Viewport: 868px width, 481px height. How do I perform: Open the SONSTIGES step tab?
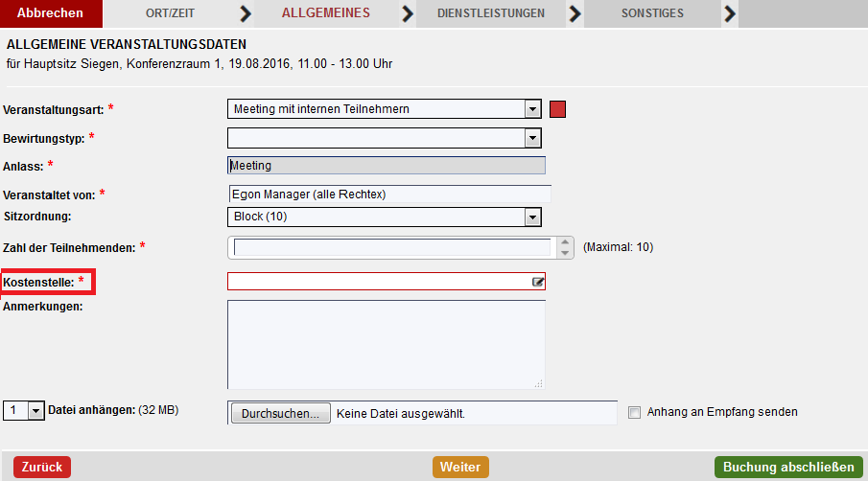tap(652, 13)
